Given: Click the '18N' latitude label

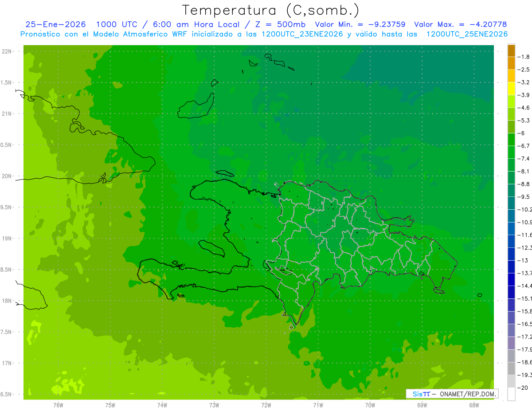Looking at the screenshot, I should [8, 301].
